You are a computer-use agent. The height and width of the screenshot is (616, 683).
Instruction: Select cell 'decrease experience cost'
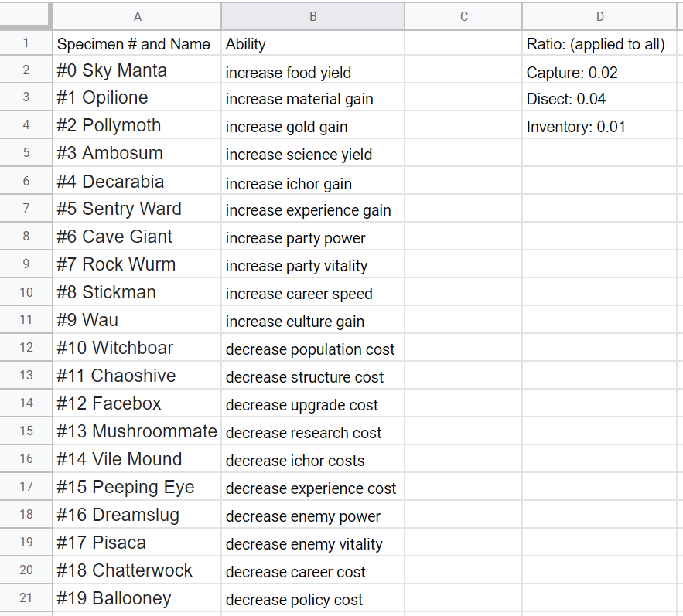[312, 487]
